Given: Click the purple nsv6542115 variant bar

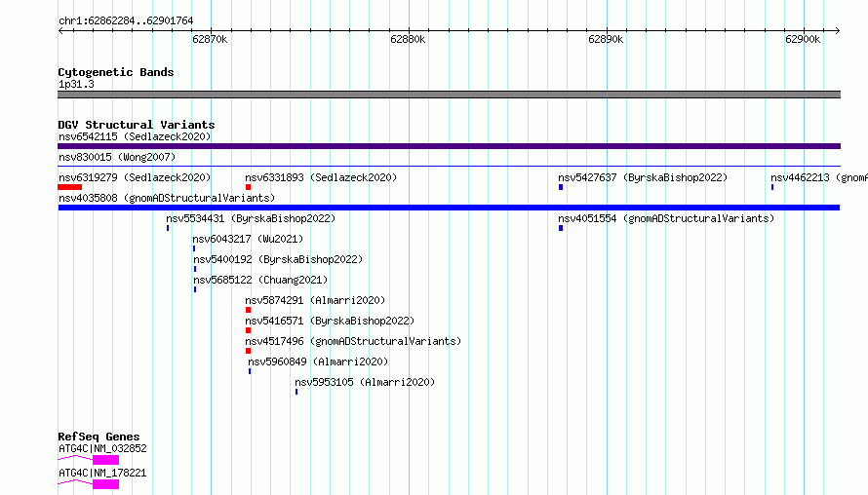Looking at the screenshot, I should point(449,146).
